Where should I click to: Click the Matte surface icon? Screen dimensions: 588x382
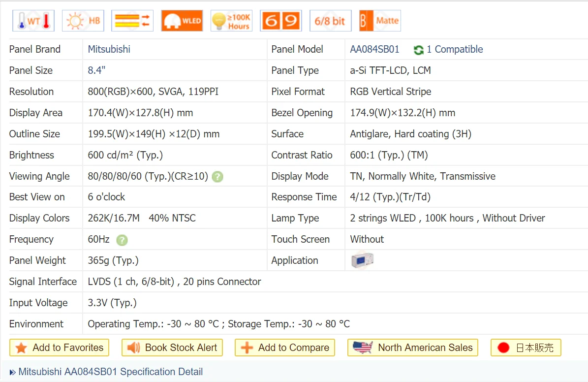click(x=380, y=21)
